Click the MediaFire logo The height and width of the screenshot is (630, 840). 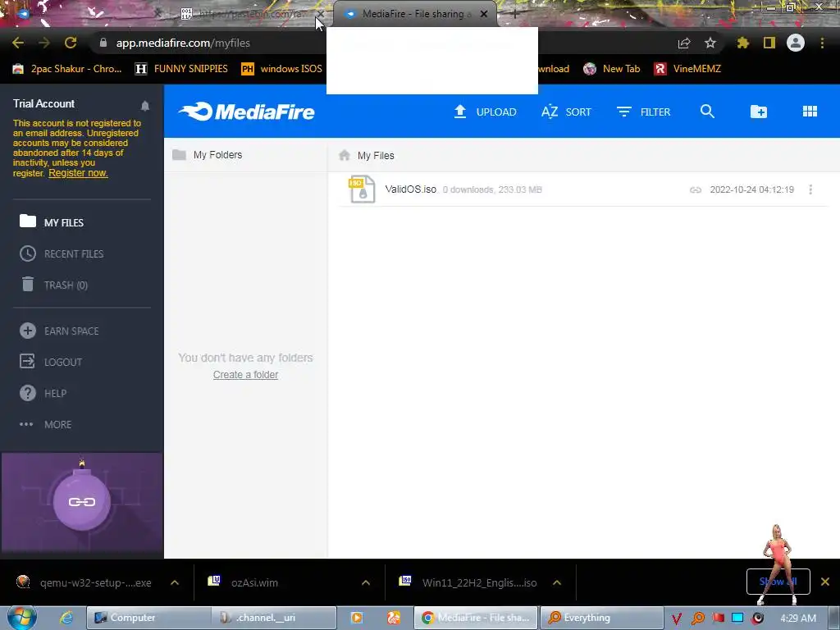click(x=246, y=112)
